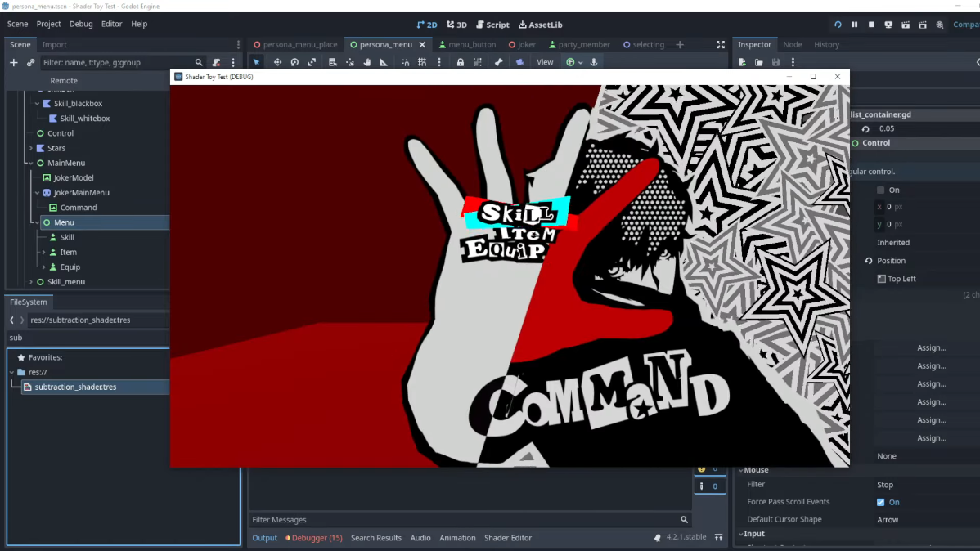980x551 pixels.
Task: Reload the running project
Action: pos(838,25)
